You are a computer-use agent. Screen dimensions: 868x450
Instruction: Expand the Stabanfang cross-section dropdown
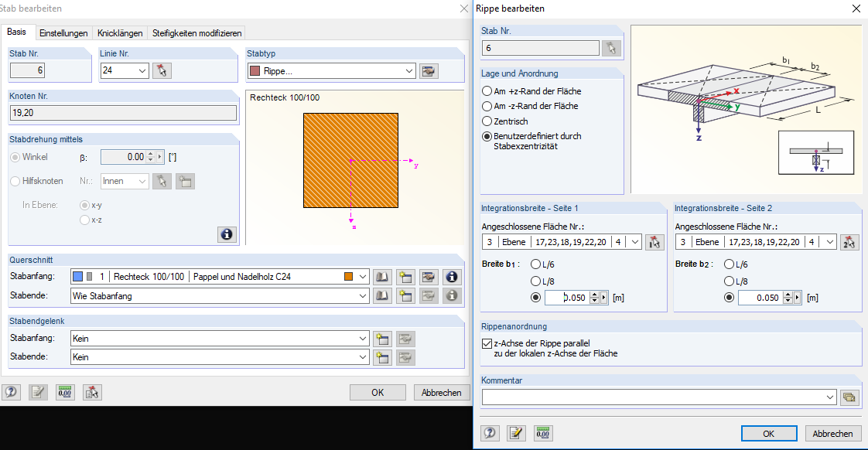tap(363, 277)
